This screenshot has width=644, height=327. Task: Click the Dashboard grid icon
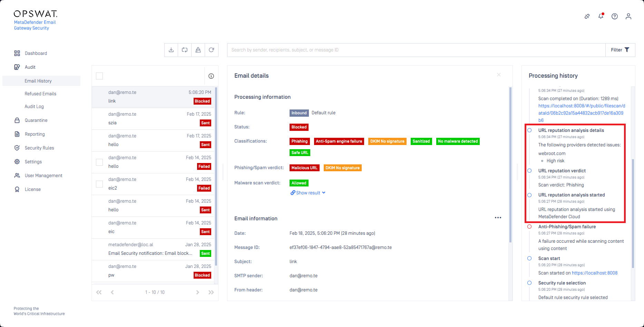pyautogui.click(x=17, y=53)
